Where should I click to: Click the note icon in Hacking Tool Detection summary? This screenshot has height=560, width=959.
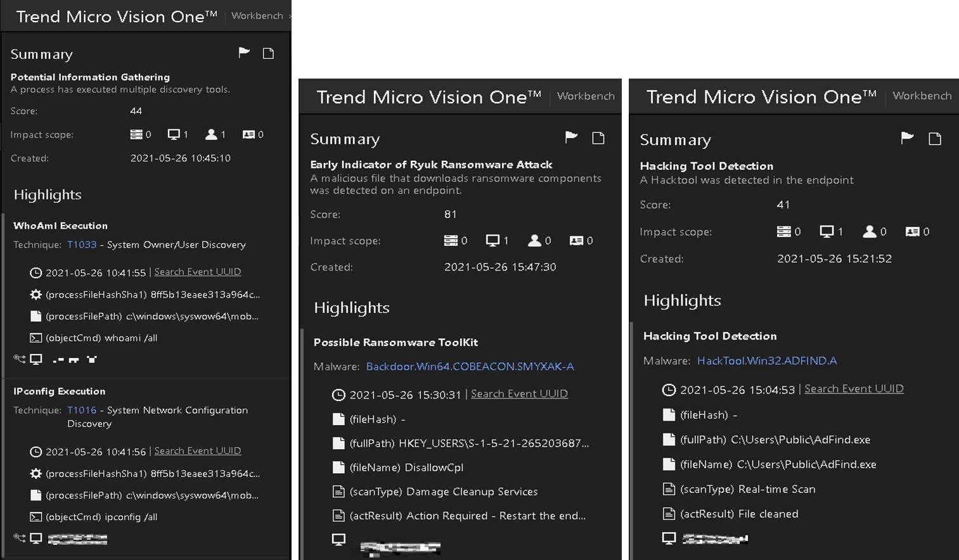coord(934,139)
